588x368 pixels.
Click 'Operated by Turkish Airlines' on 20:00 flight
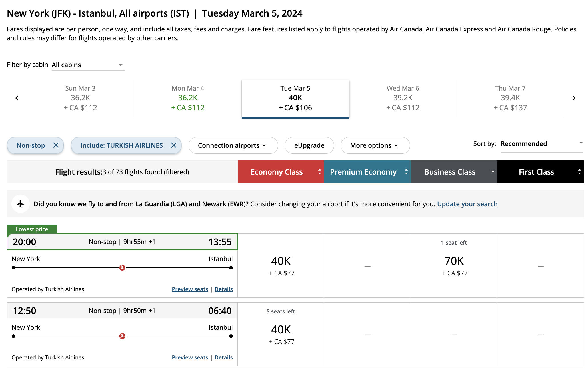(48, 289)
